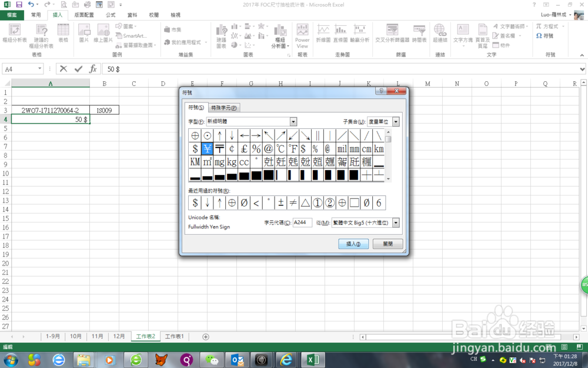The height and width of the screenshot is (368, 588).
Task: Click the 表格 table icon
Action: pos(63,33)
